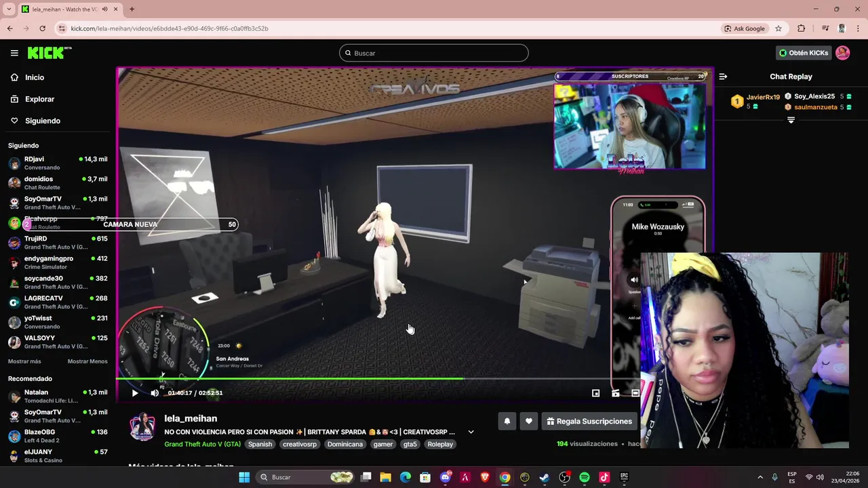Open Soy_Alexis25 leaderboard entry
Screen dimensions: 868x488
[818, 96]
